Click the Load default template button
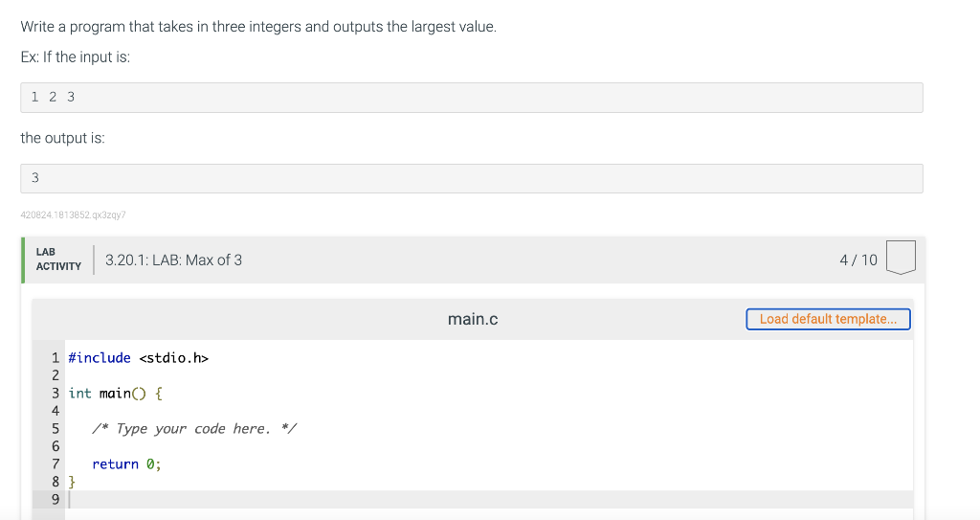Viewport: 980px width, 520px height. pyautogui.click(x=828, y=319)
